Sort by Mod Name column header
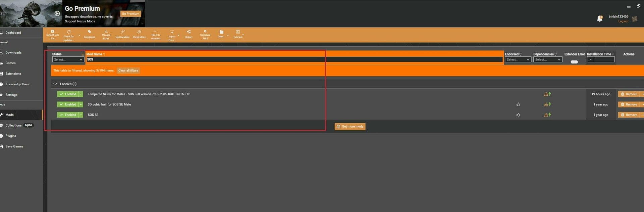Image resolution: width=644 pixels, height=212 pixels. (x=96, y=54)
